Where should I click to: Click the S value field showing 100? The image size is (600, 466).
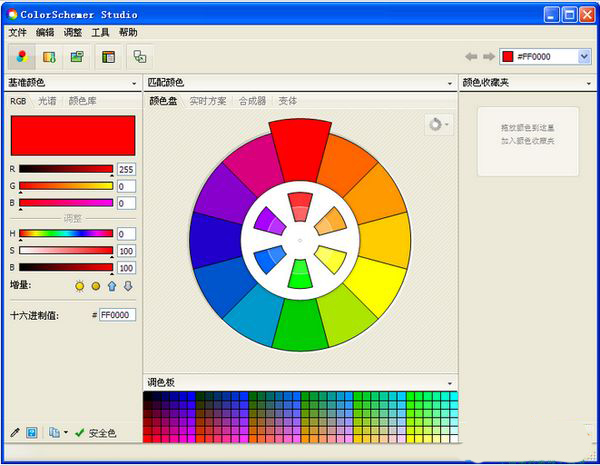[x=126, y=251]
